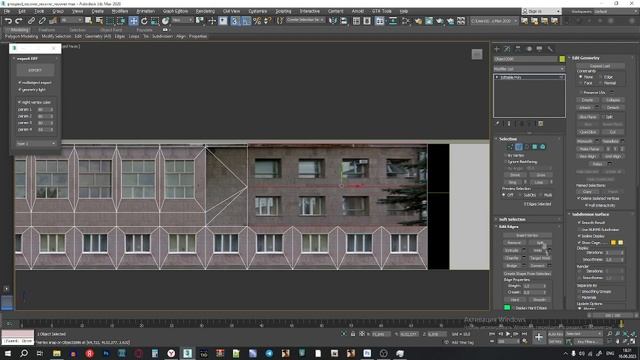640x360 pixels.
Task: Switch to Utilities command panel tab
Action: [x=550, y=49]
